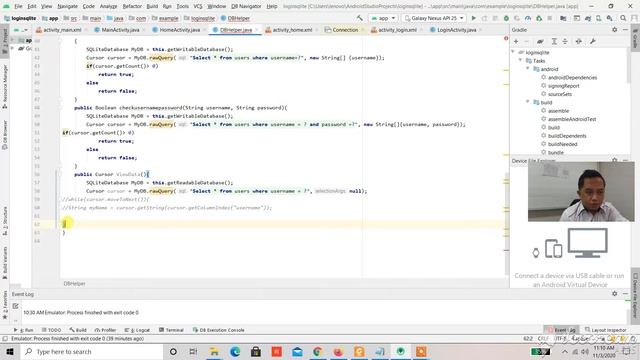640x360 pixels.
Task: Open the File menu
Action: tap(18, 6)
